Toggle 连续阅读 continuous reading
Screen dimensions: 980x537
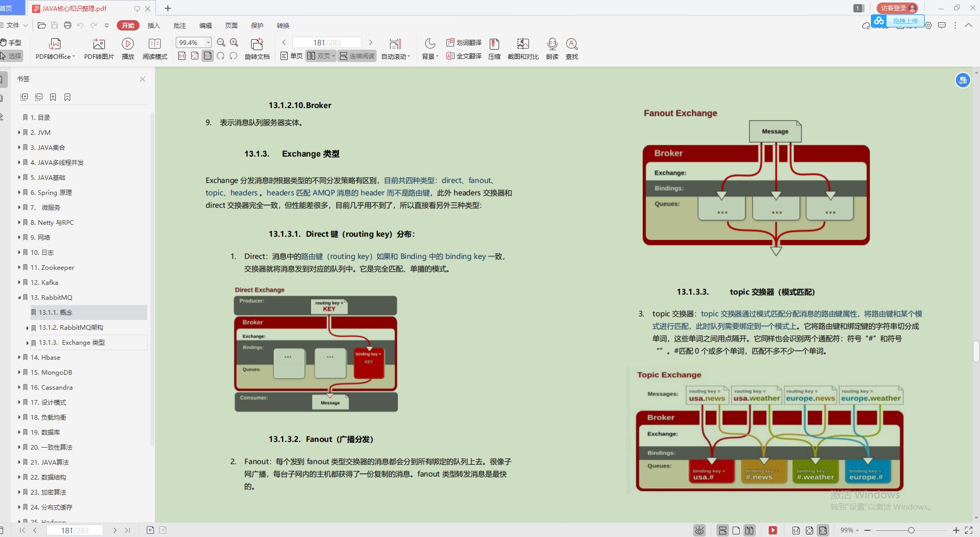click(x=357, y=56)
